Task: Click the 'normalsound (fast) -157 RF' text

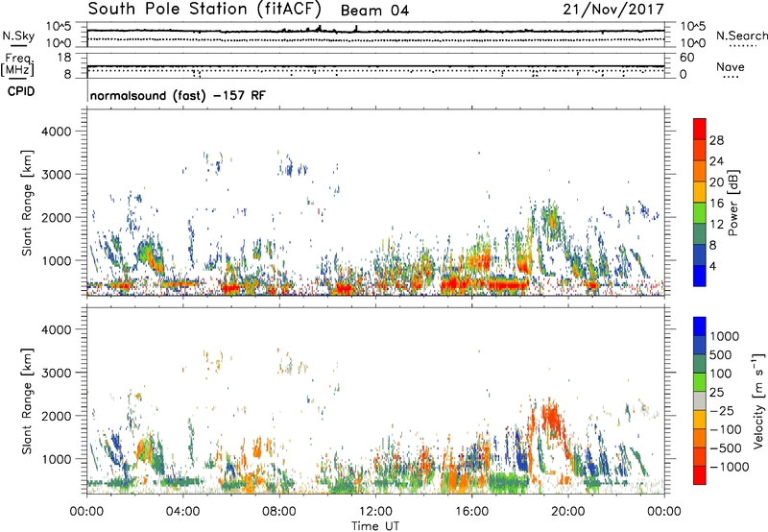Action: 178,95
